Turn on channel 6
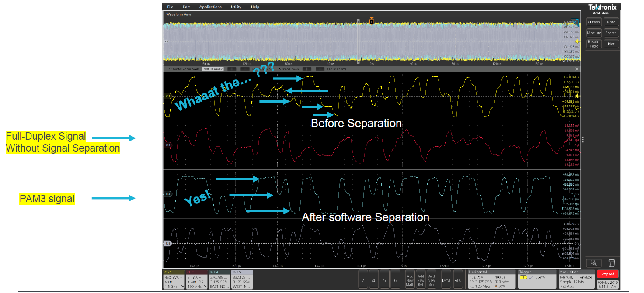The image size is (644, 293). pyautogui.click(x=395, y=278)
